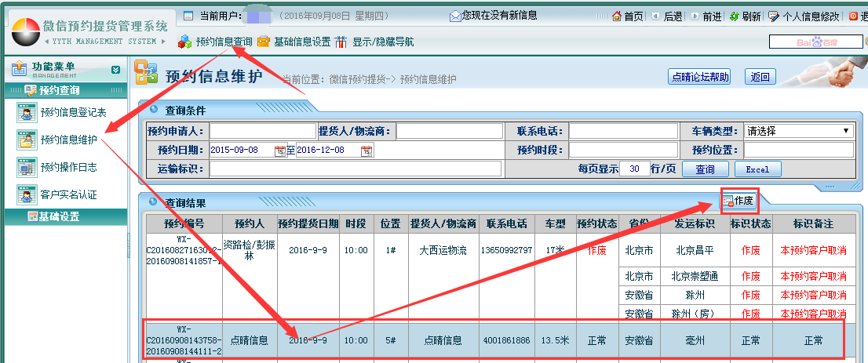Viewport: 868px width, 363px height.
Task: Open the 车辆类型 dropdown
Action: coord(798,131)
